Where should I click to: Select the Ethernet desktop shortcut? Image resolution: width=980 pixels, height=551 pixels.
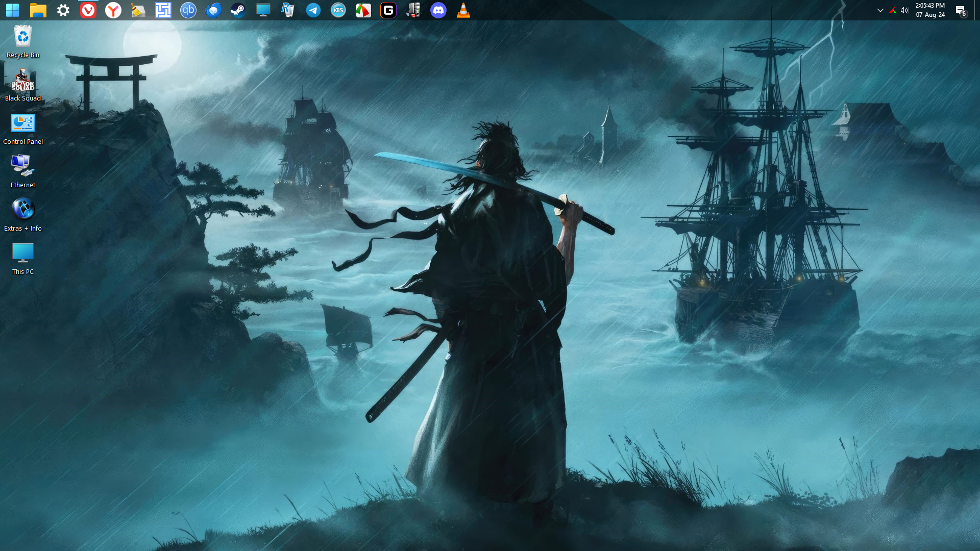tap(23, 172)
